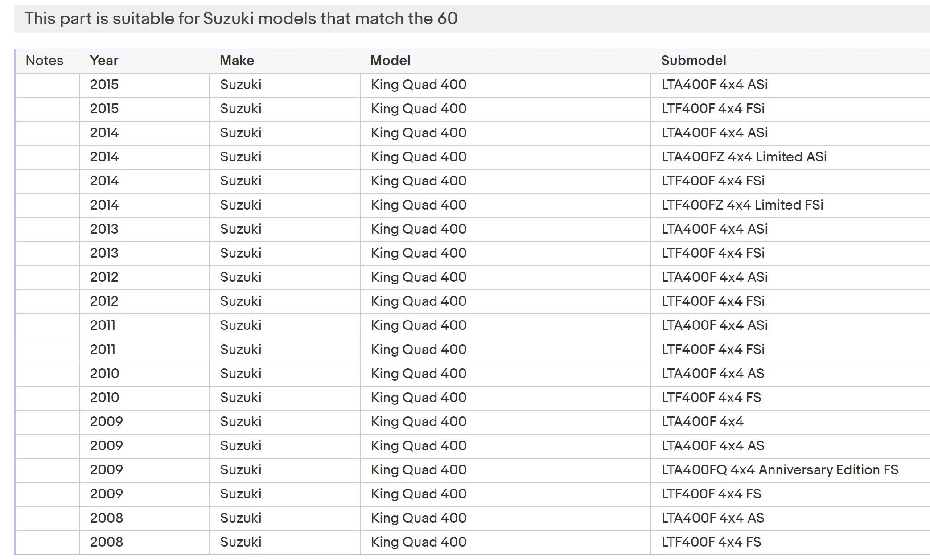Image resolution: width=930 pixels, height=560 pixels.
Task: Click the Make column header
Action: pyautogui.click(x=237, y=61)
